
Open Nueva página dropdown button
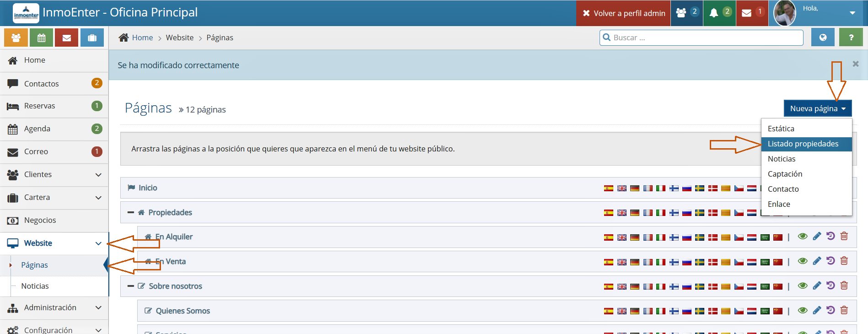point(818,108)
